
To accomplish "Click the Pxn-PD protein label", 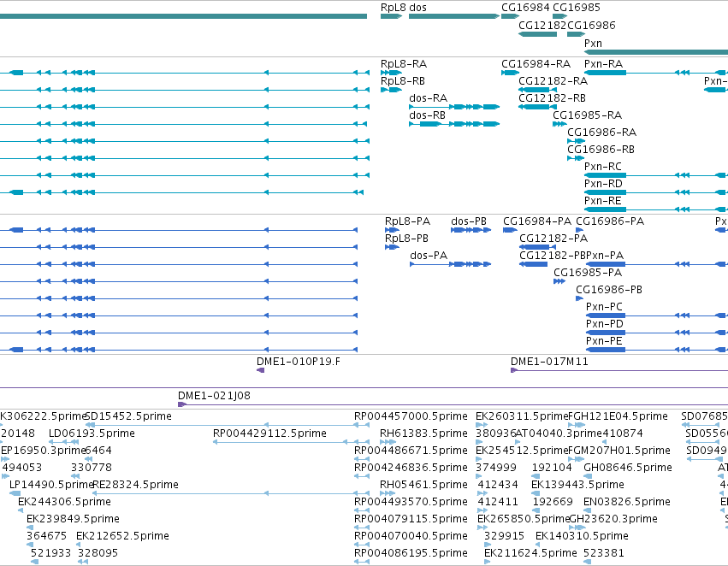I will pos(605,324).
